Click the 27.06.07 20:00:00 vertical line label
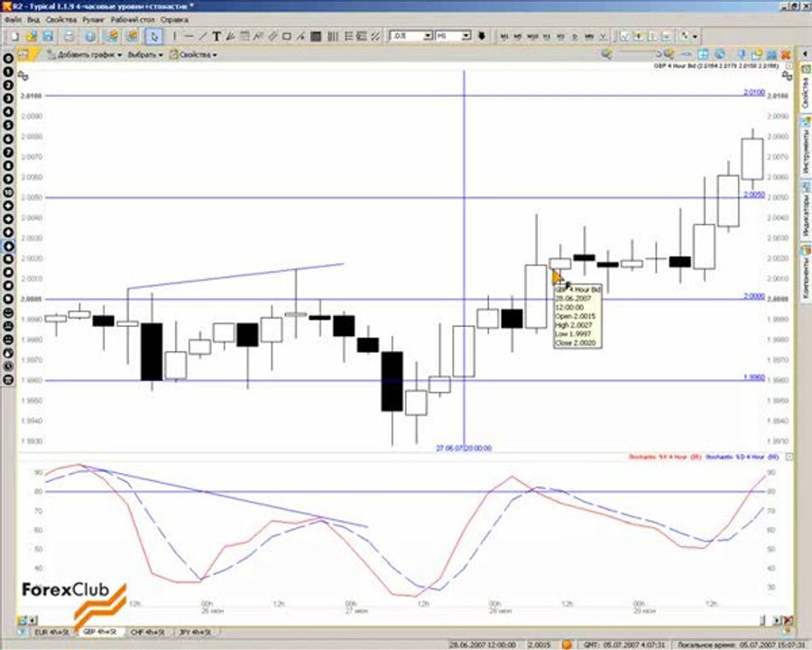This screenshot has width=812, height=650. pos(464,449)
